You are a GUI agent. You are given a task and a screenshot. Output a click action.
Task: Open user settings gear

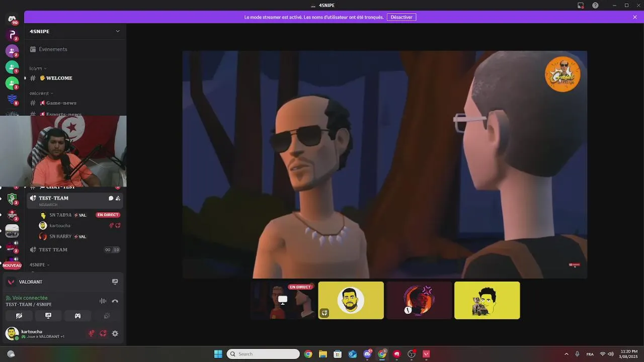[x=115, y=333]
